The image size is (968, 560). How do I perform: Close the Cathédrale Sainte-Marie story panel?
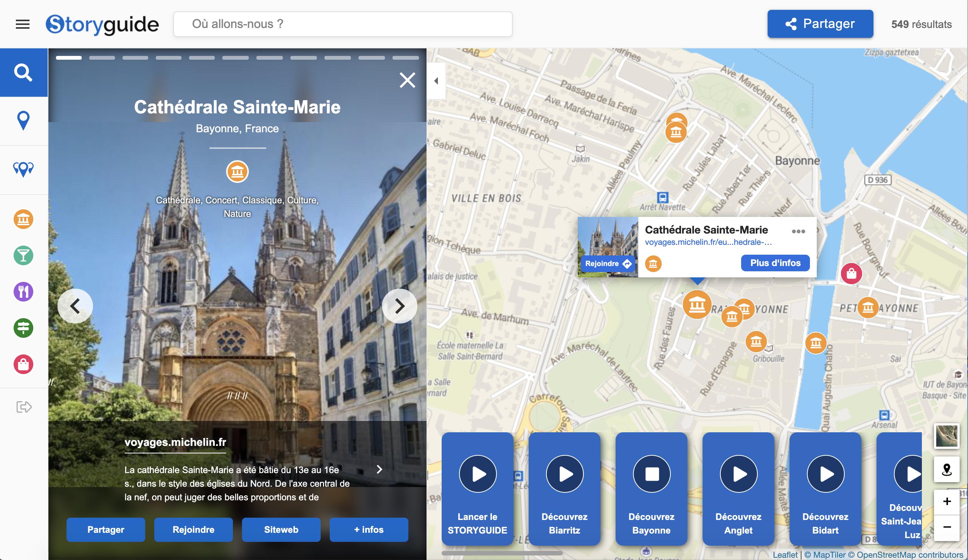(x=407, y=80)
